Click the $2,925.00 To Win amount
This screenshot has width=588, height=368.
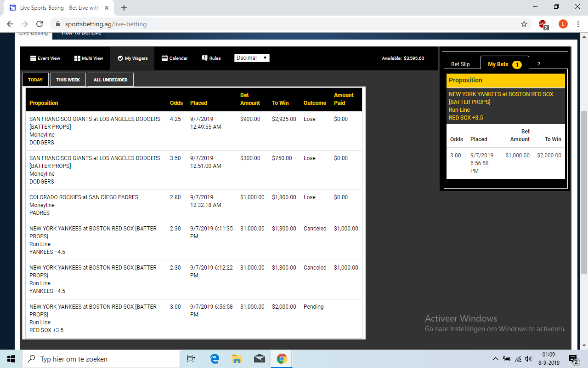click(284, 119)
